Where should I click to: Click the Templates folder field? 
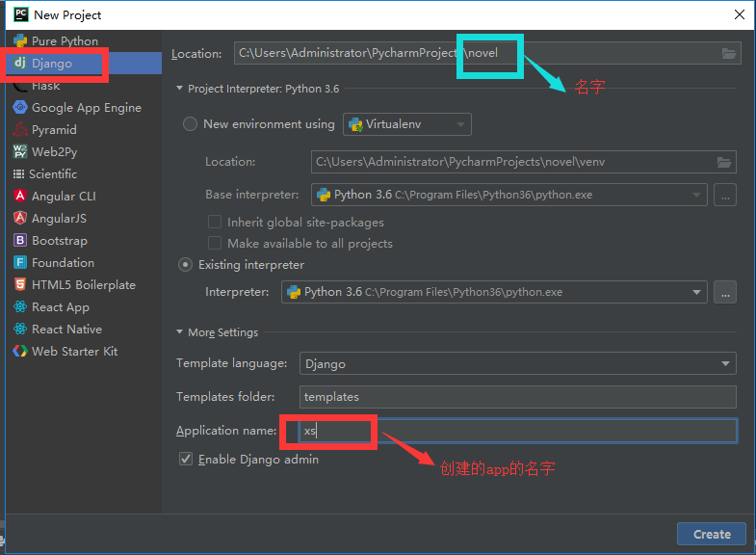click(x=518, y=397)
